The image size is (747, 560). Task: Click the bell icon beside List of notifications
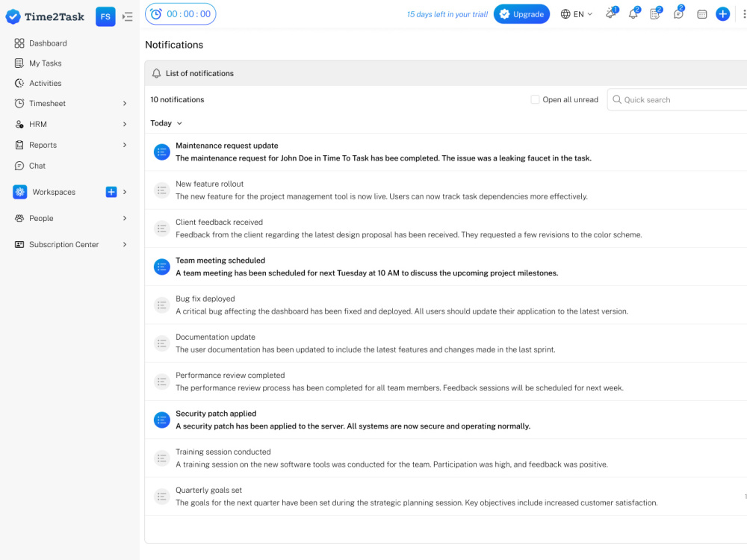[156, 73]
